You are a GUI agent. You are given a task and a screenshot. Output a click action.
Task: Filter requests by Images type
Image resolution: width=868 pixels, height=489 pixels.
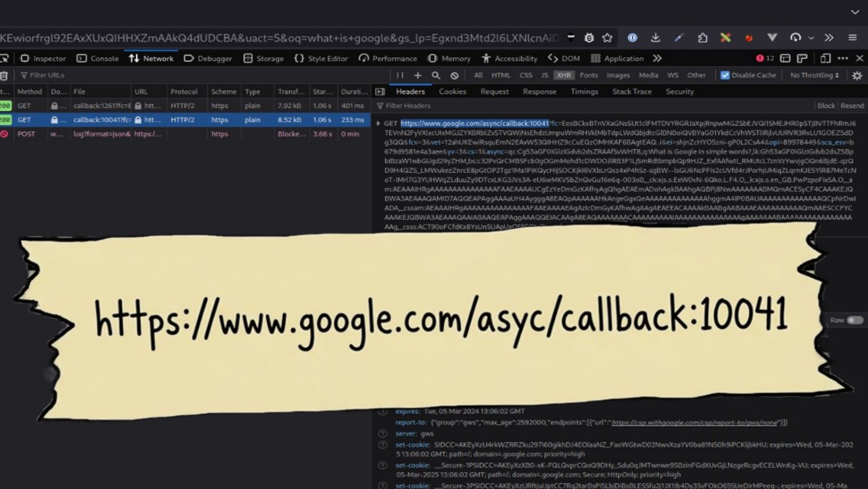[x=618, y=75]
